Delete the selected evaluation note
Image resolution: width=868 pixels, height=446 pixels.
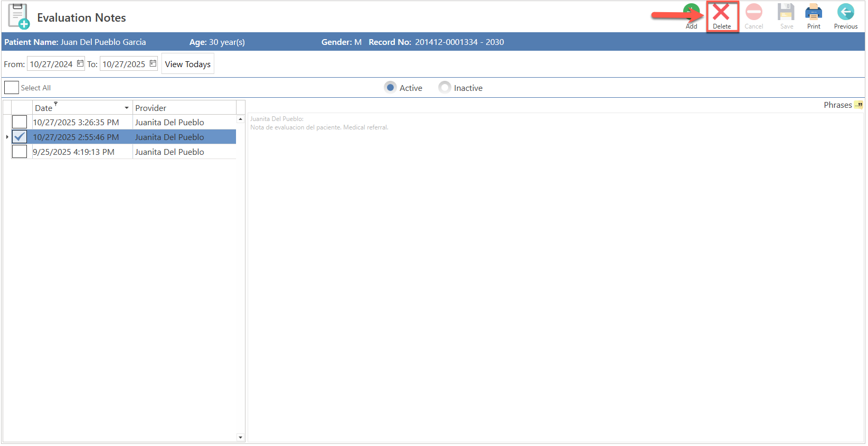[x=721, y=16]
